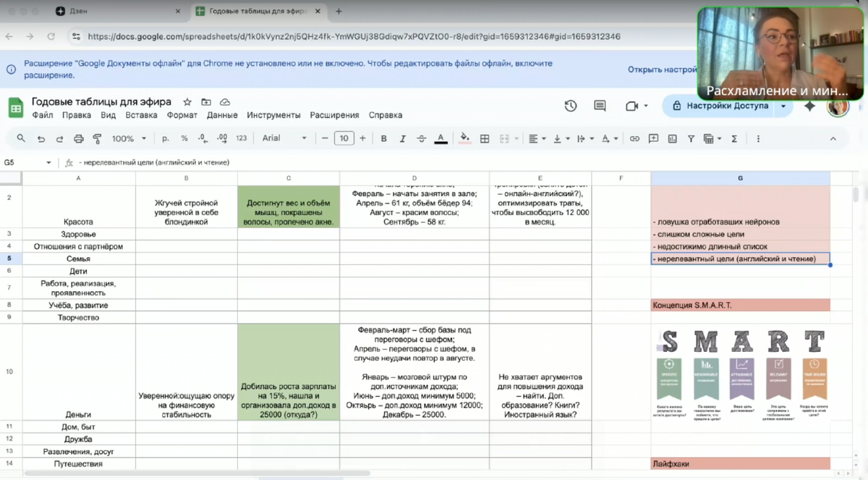Viewport: 868px width, 480px height.
Task: Open share options arrow next to Настройки Доступа
Action: tap(783, 106)
